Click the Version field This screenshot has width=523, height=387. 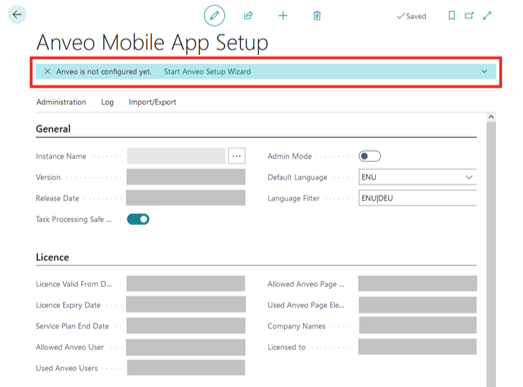coord(186,177)
